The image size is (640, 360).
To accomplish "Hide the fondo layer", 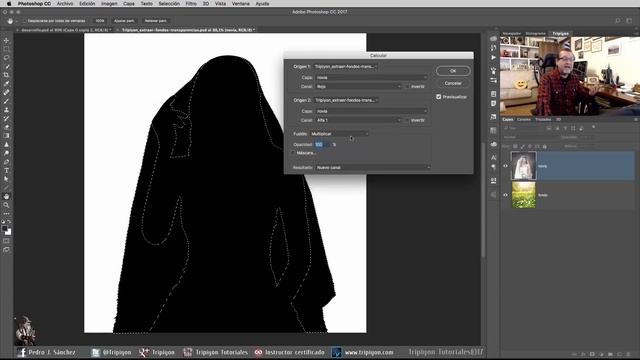I will tap(505, 195).
